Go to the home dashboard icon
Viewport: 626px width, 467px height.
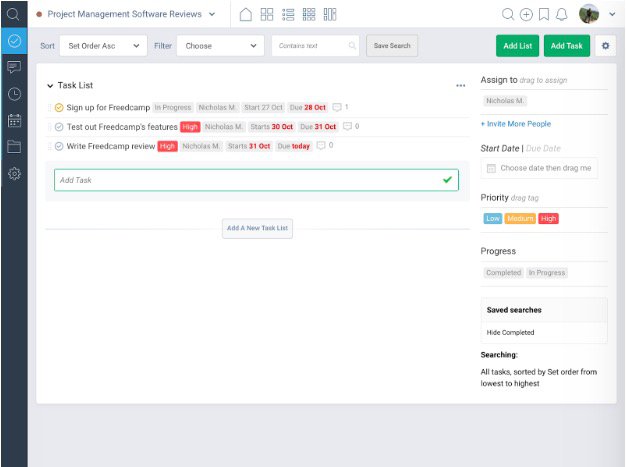pos(246,14)
